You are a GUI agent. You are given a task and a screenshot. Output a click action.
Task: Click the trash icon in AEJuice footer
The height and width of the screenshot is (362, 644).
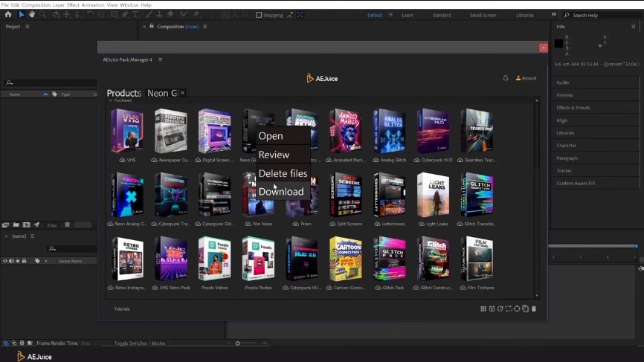tap(534, 308)
